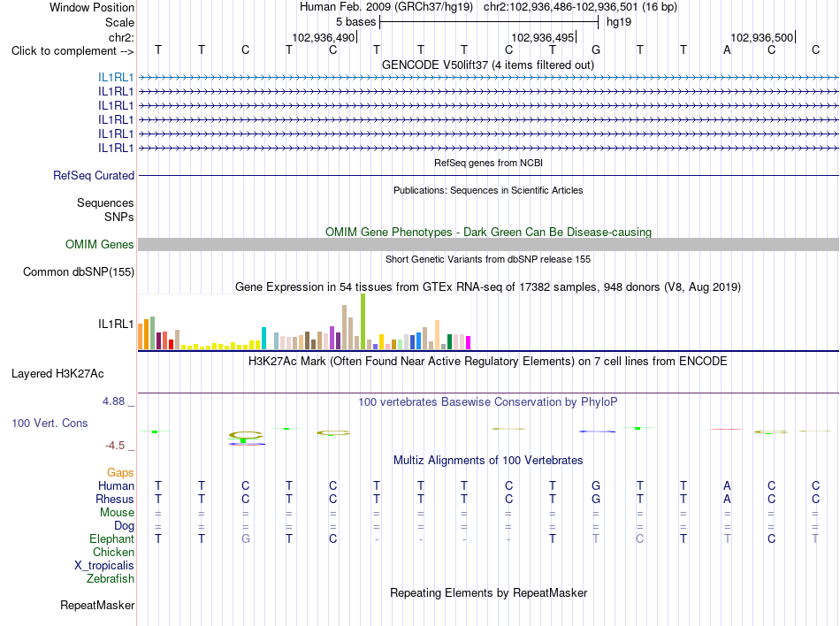Viewport: 840px width, 626px height.
Task: Click the Mouse species label
Action: point(117,513)
